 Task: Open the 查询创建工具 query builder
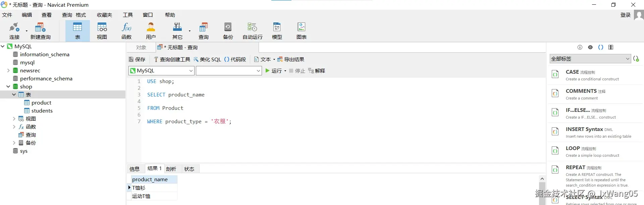[172, 59]
